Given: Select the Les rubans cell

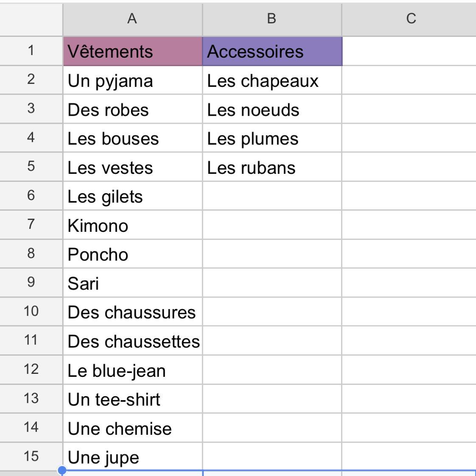Looking at the screenshot, I should (272, 167).
